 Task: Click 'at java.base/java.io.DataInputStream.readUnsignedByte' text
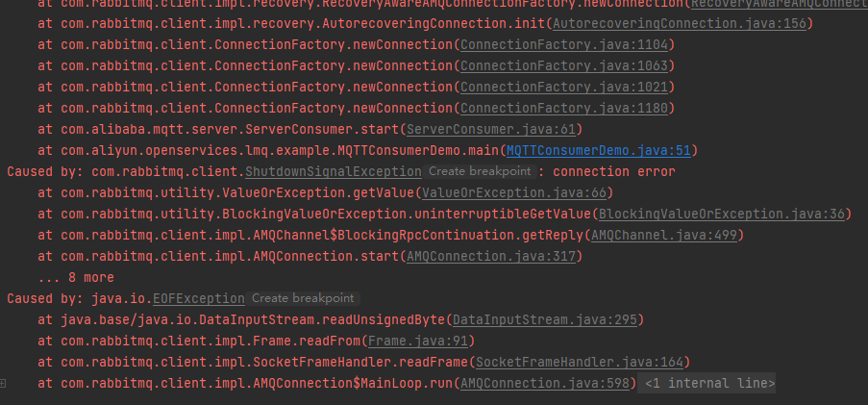coord(241,319)
